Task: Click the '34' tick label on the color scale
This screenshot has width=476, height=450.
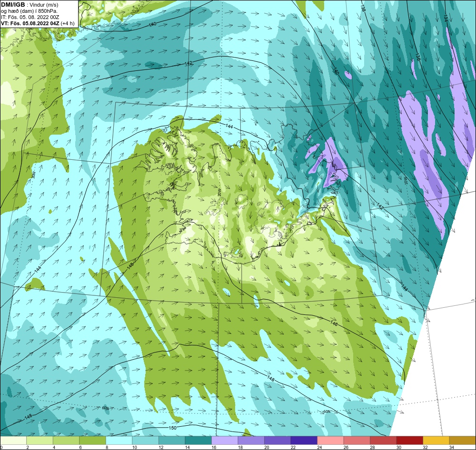Action: (x=452, y=447)
